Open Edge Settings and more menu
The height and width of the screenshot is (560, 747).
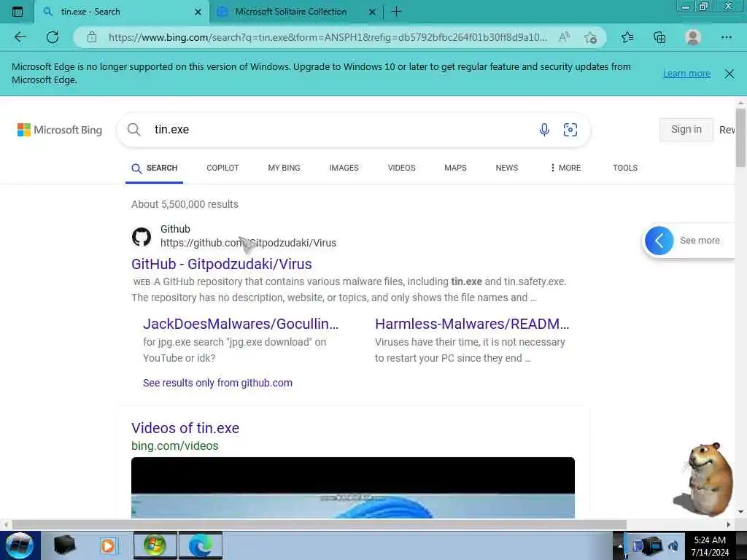726,37
